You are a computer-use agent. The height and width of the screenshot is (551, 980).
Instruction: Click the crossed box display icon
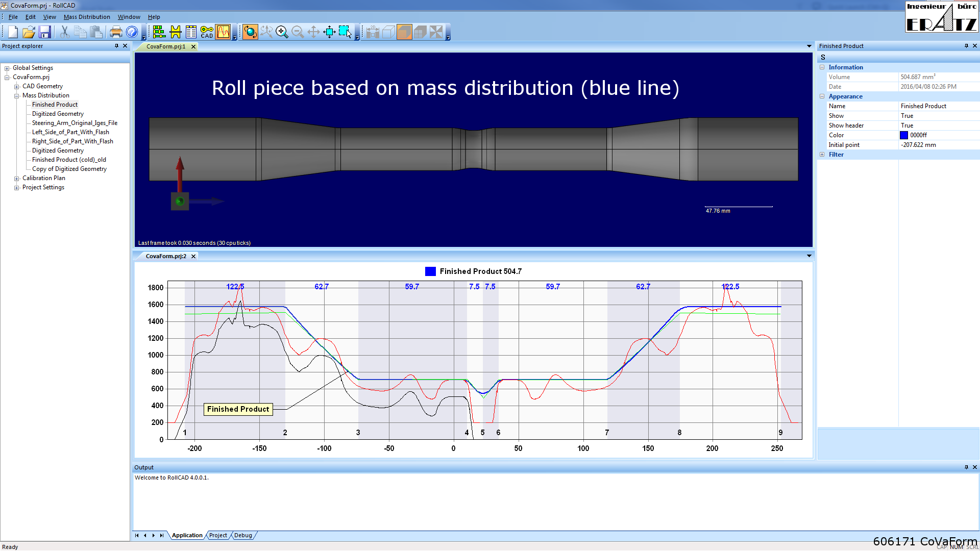click(436, 32)
